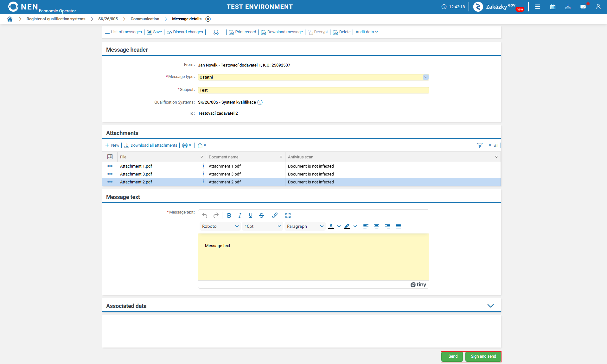Open user profile icon
The height and width of the screenshot is (364, 607).
pyautogui.click(x=598, y=7)
